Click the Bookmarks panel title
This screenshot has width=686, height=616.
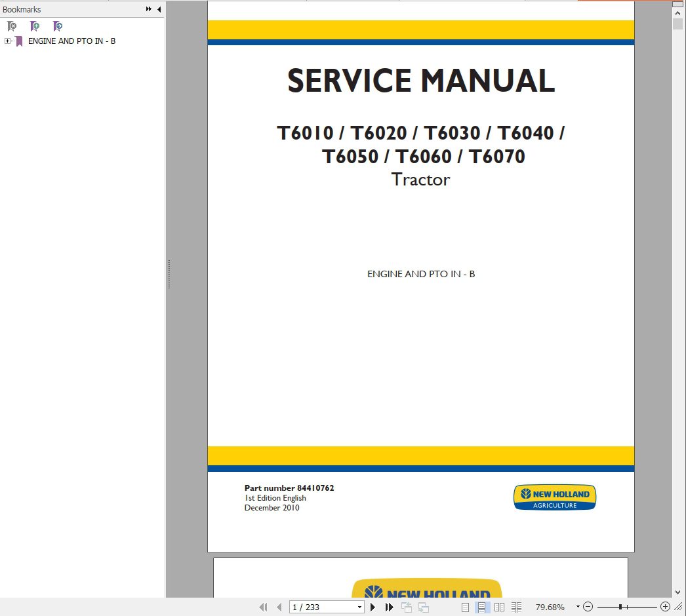click(x=22, y=9)
